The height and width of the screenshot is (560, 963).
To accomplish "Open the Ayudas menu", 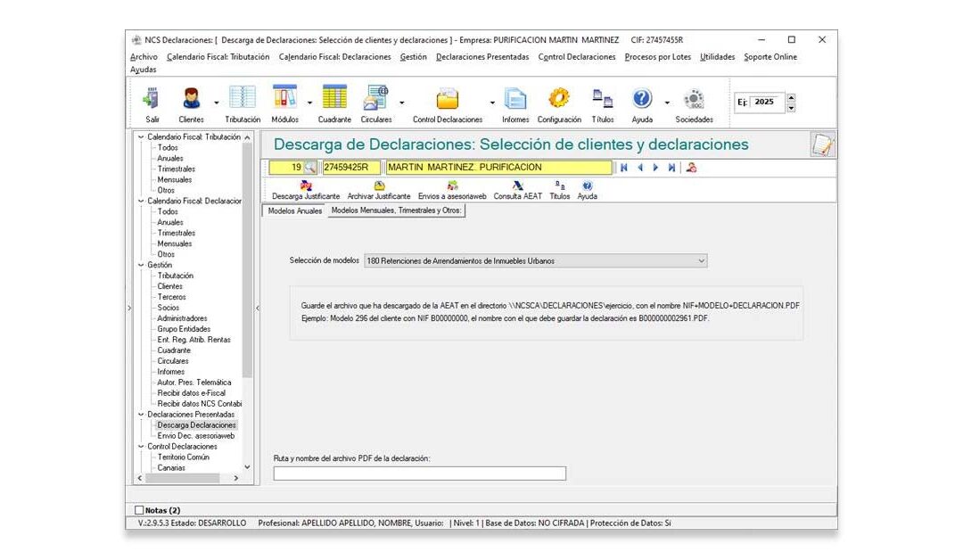I will coord(143,70).
